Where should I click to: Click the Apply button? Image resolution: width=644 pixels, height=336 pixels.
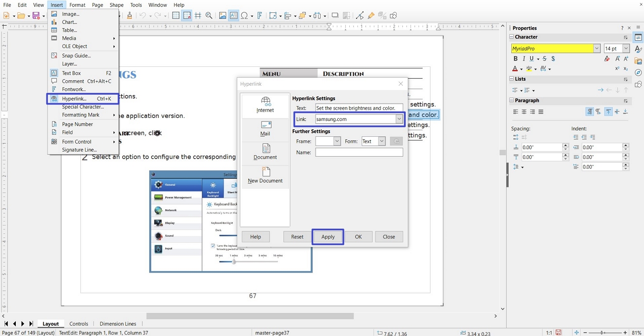pyautogui.click(x=328, y=237)
